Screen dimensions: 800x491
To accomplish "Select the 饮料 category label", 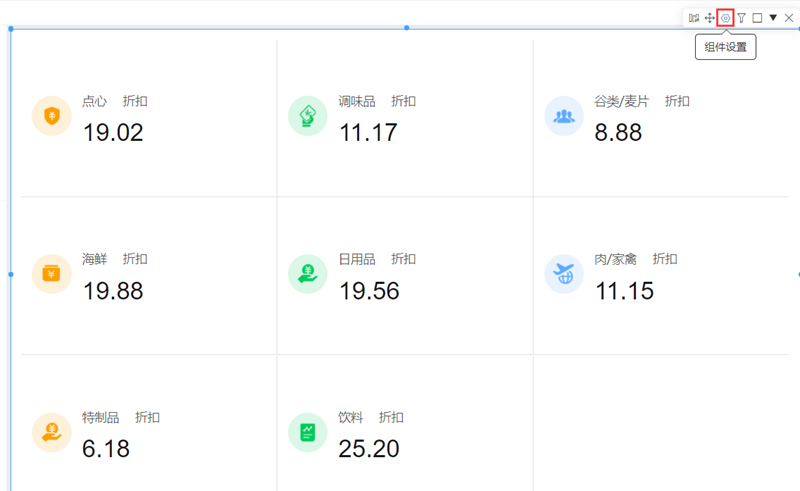I will 351,417.
